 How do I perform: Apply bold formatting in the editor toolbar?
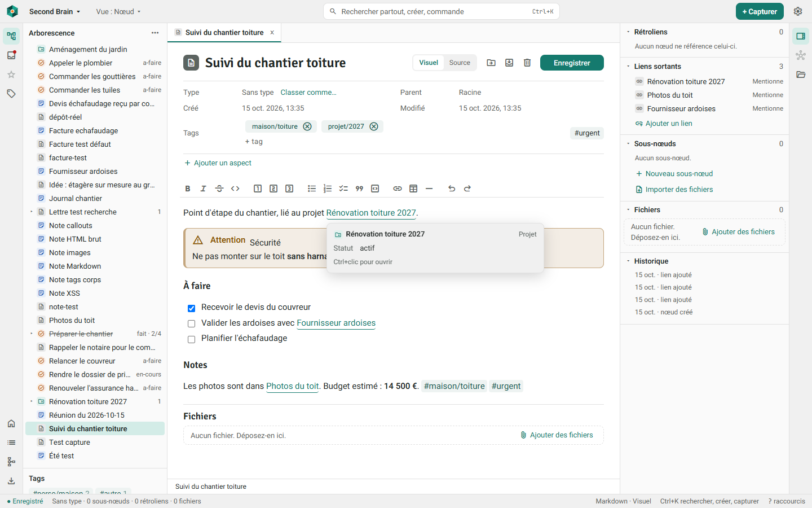188,189
